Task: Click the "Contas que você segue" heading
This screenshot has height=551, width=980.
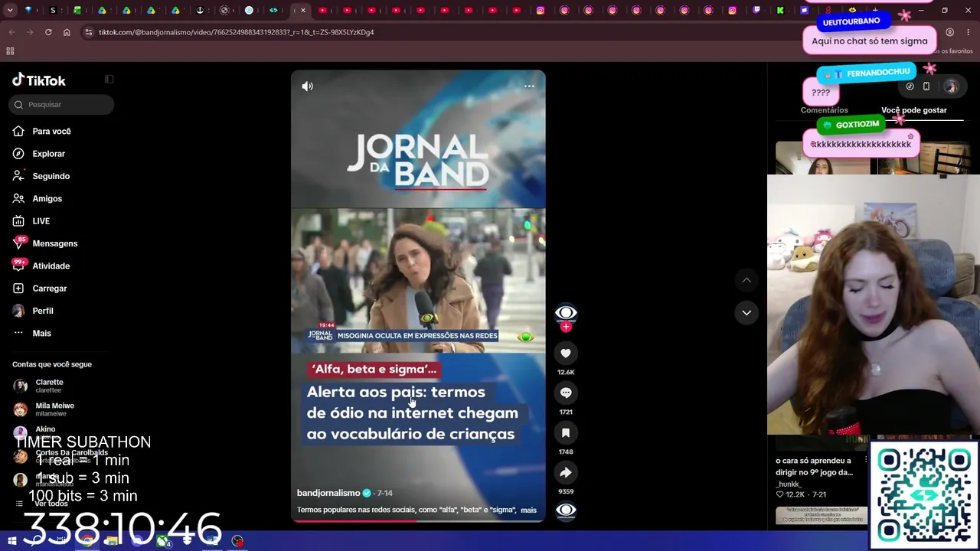Action: point(51,364)
